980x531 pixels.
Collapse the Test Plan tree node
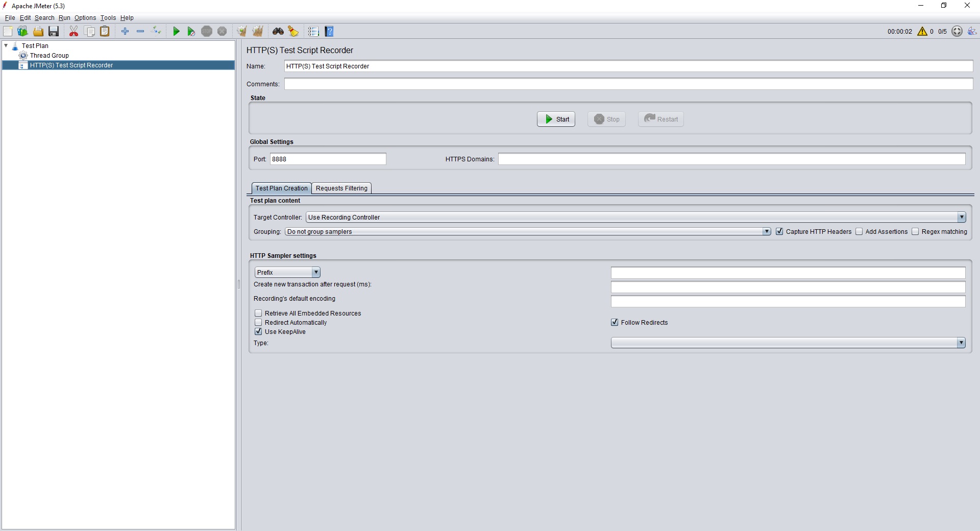click(6, 46)
